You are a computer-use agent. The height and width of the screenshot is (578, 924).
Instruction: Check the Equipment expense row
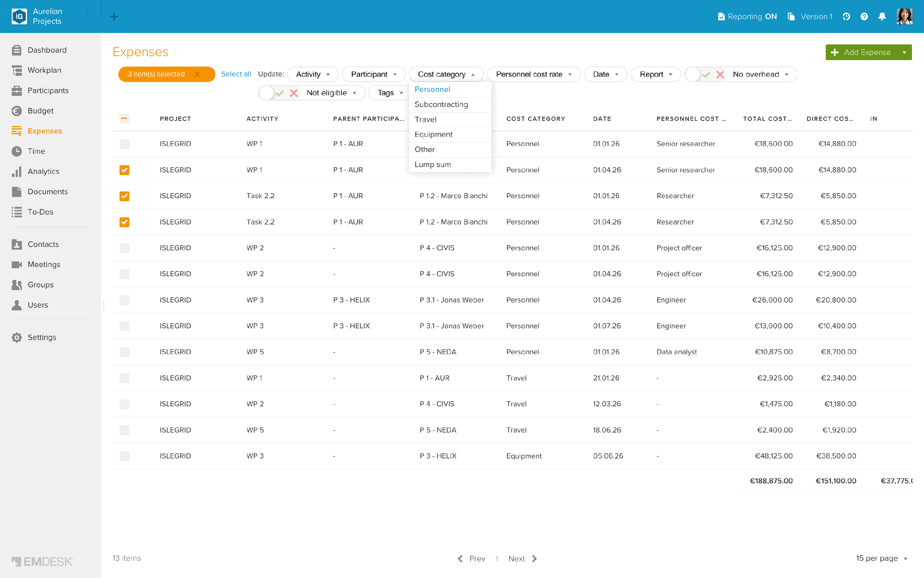124,456
